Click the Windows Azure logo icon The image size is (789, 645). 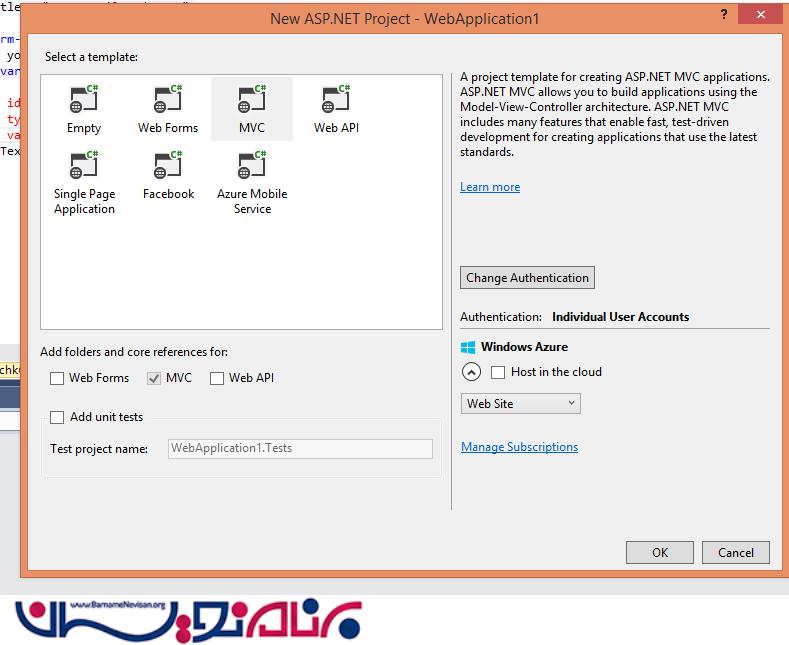coord(468,347)
